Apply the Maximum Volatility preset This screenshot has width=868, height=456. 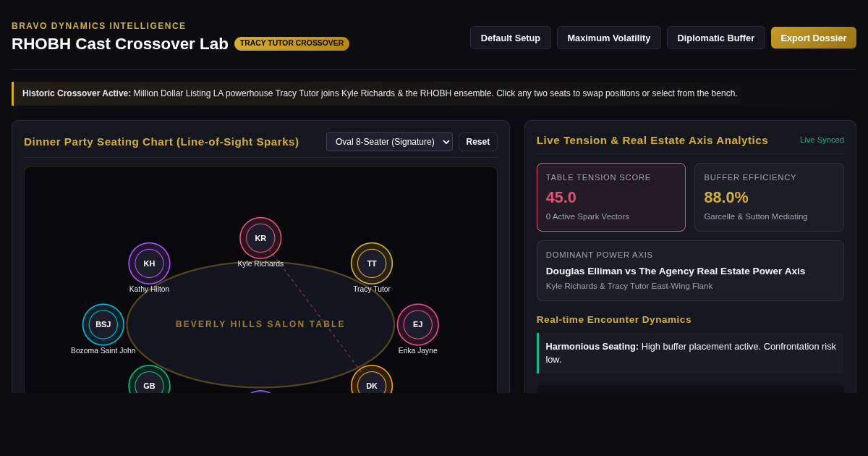(609, 38)
